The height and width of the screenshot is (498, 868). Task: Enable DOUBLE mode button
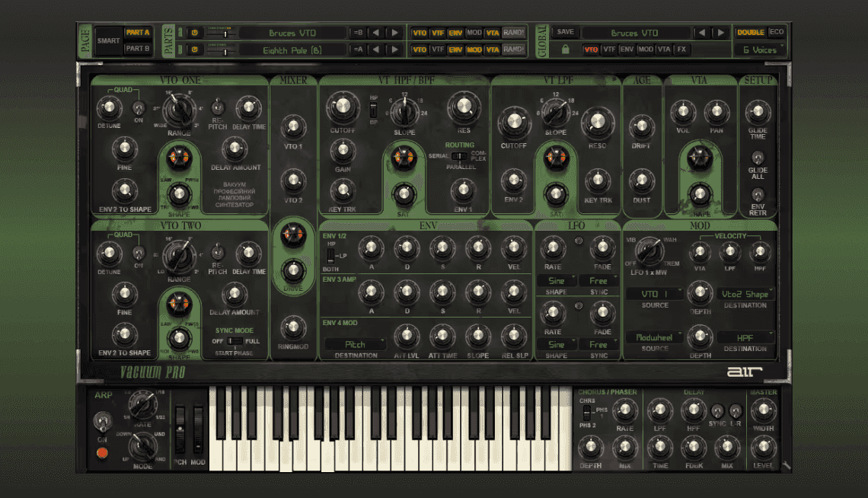point(751,33)
